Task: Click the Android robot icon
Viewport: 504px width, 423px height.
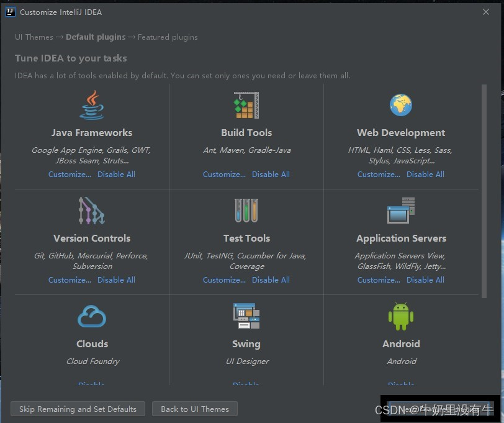Action: point(401,316)
